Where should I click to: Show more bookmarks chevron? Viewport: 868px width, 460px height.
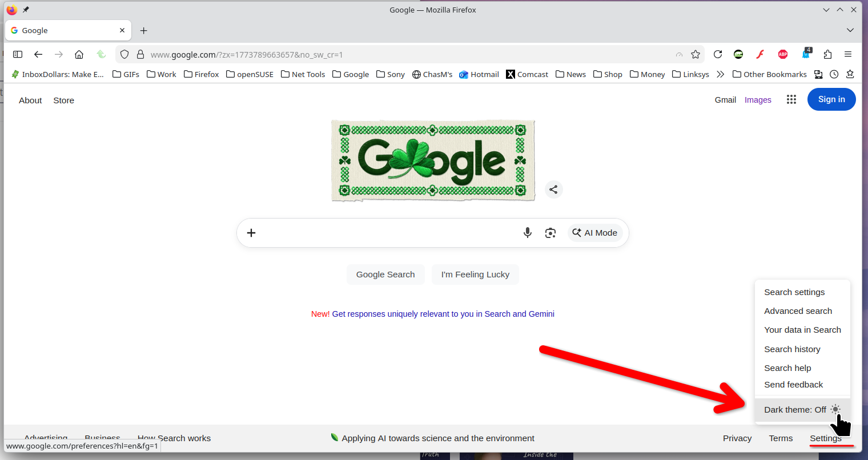point(721,74)
